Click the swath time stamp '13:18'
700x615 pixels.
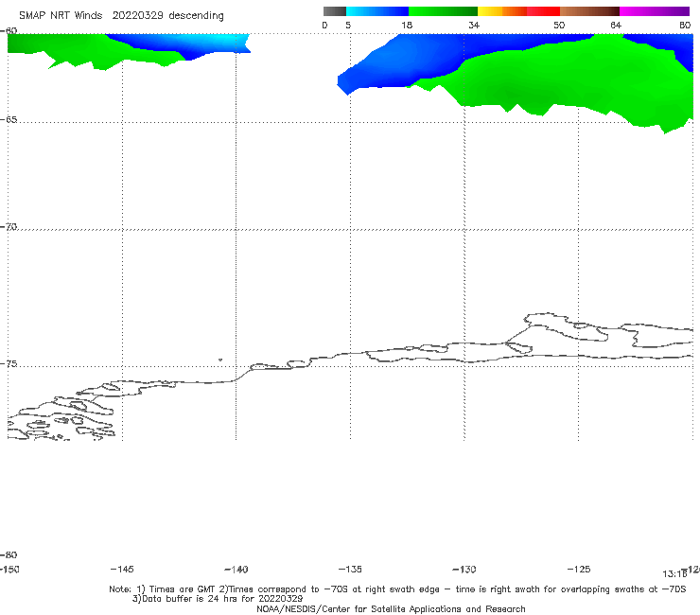pos(674,574)
